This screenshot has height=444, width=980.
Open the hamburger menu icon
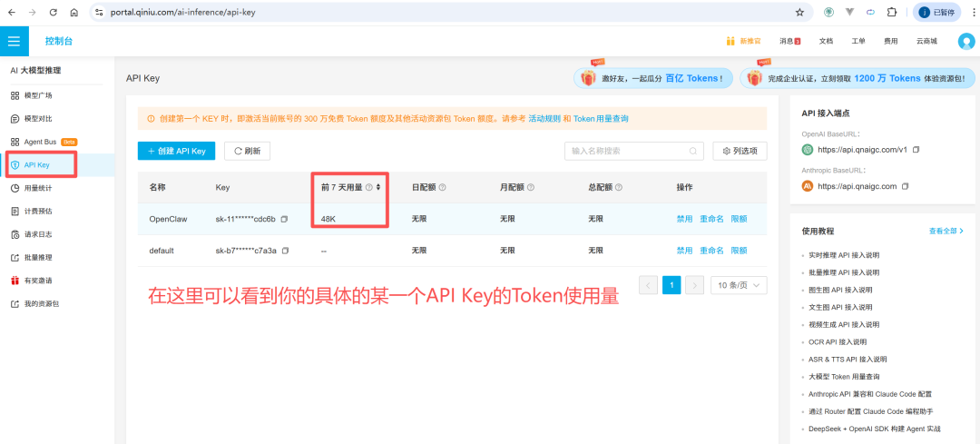[14, 41]
